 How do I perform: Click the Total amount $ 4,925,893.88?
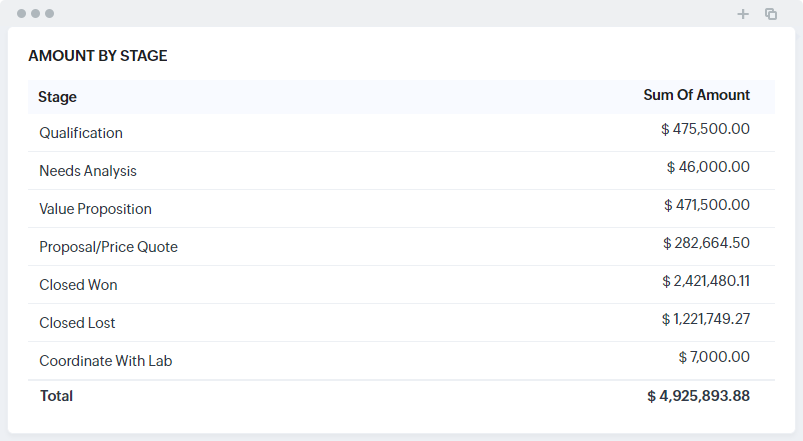tap(698, 396)
